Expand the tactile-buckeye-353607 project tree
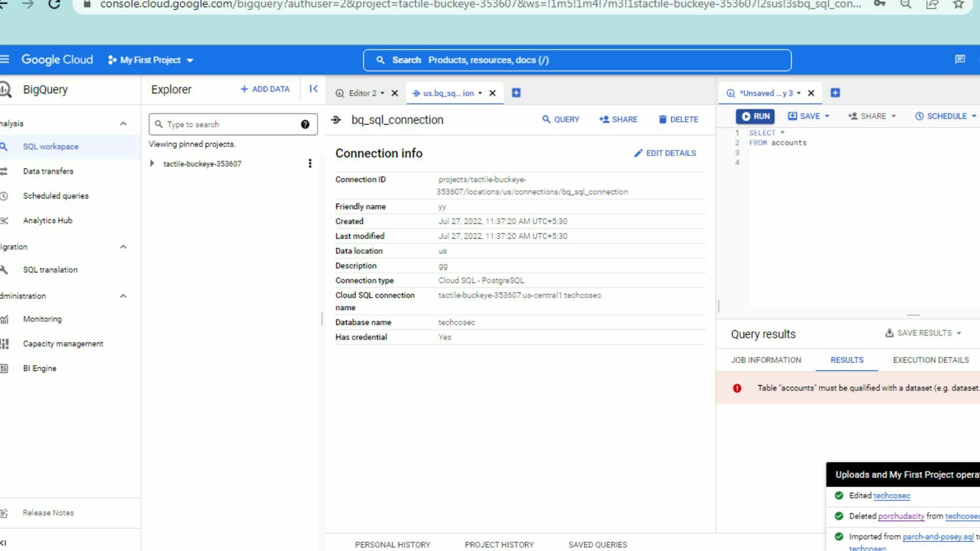980x551 pixels. pos(152,164)
